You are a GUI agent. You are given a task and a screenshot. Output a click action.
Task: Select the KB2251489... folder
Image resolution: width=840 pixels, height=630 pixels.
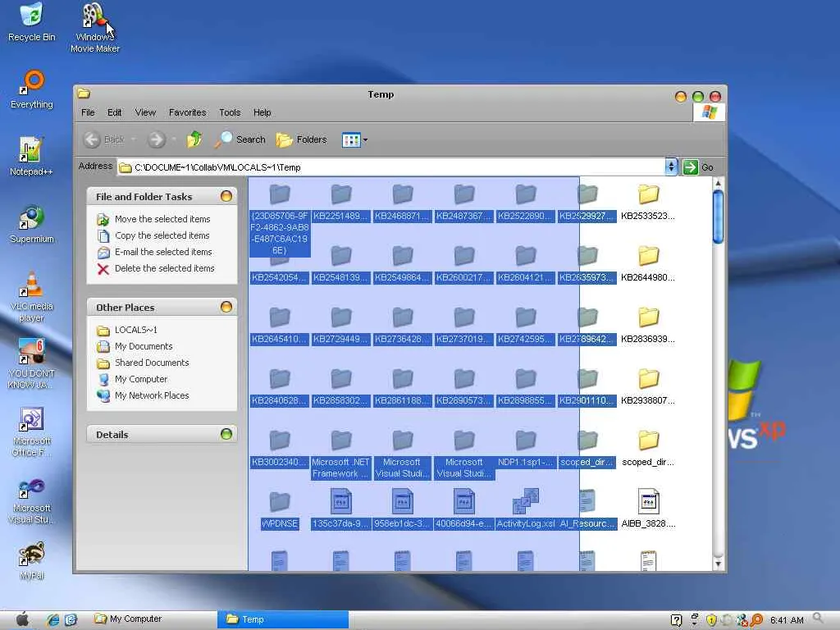coord(340,203)
